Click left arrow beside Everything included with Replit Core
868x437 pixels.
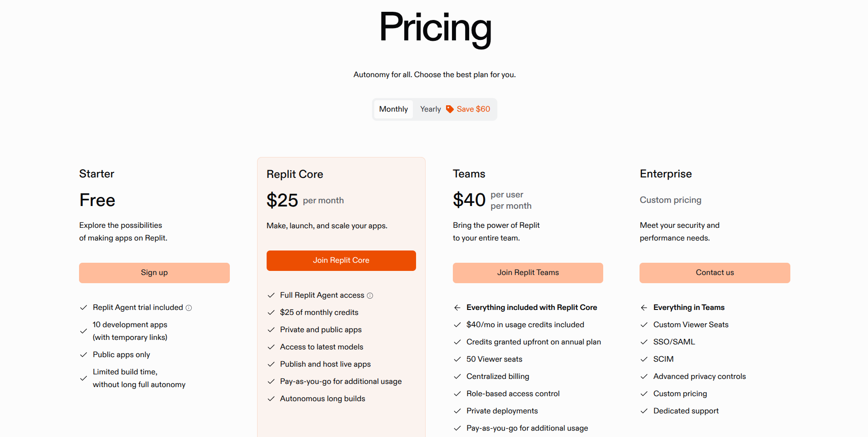click(x=457, y=308)
